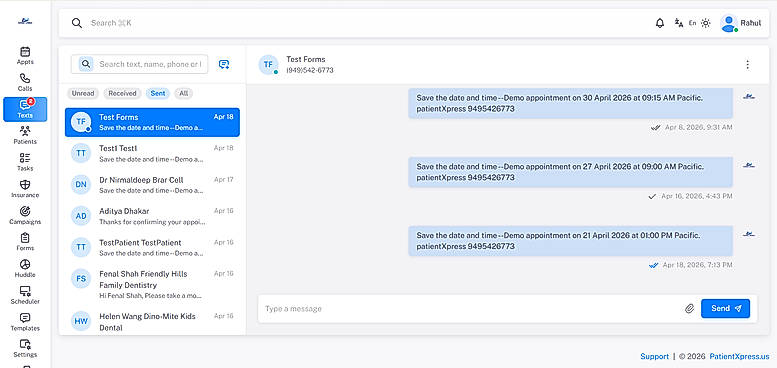The height and width of the screenshot is (368, 777).
Task: Filter conversations by Received
Action: coord(122,93)
